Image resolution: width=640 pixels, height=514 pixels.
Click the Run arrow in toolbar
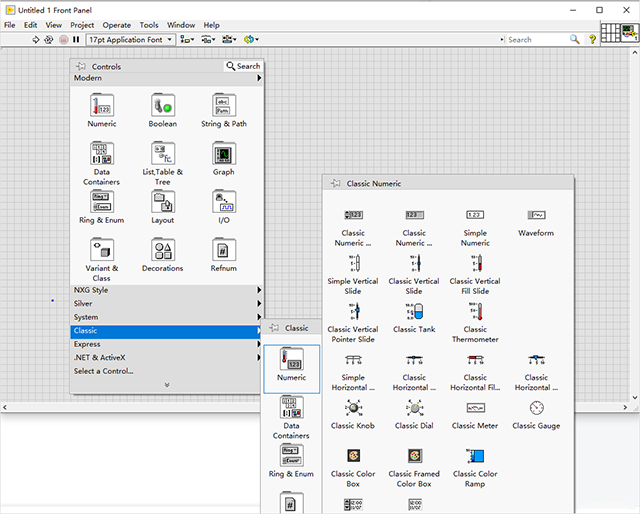point(36,40)
